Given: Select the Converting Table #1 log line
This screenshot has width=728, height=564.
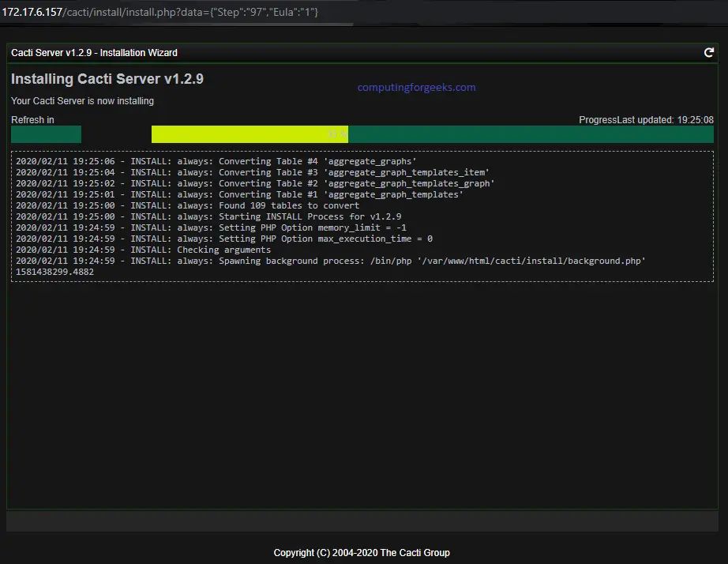Looking at the screenshot, I should coord(239,194).
